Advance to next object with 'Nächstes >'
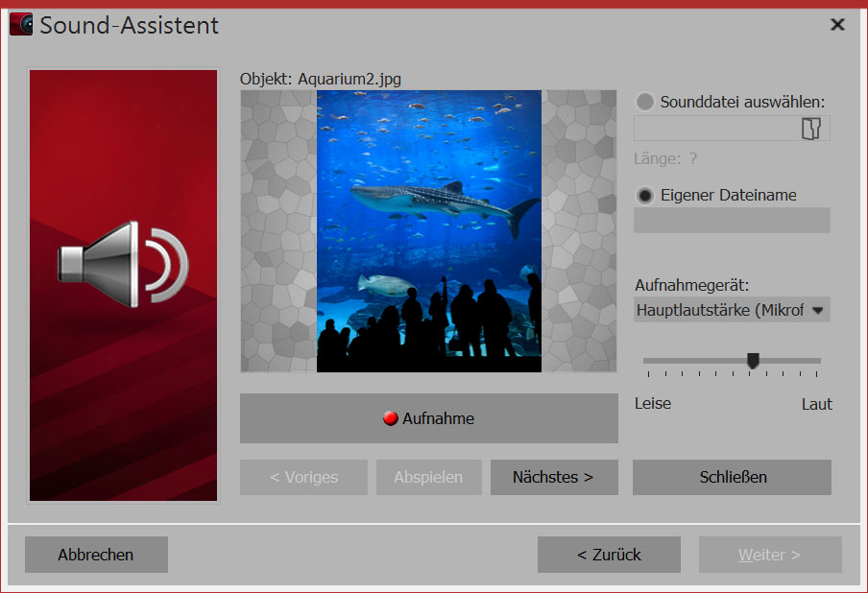868x593 pixels. [553, 477]
